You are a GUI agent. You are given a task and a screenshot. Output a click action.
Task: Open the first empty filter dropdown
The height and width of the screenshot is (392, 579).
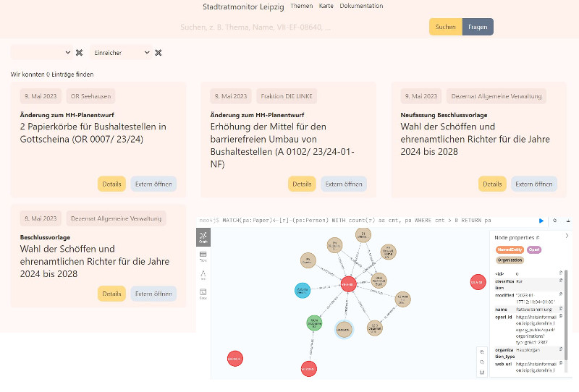pos(42,53)
